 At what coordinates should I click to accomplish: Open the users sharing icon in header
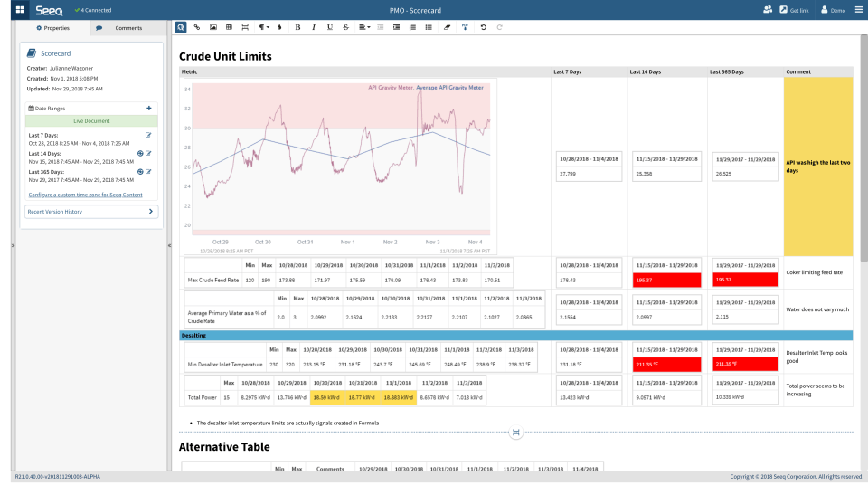(768, 9)
